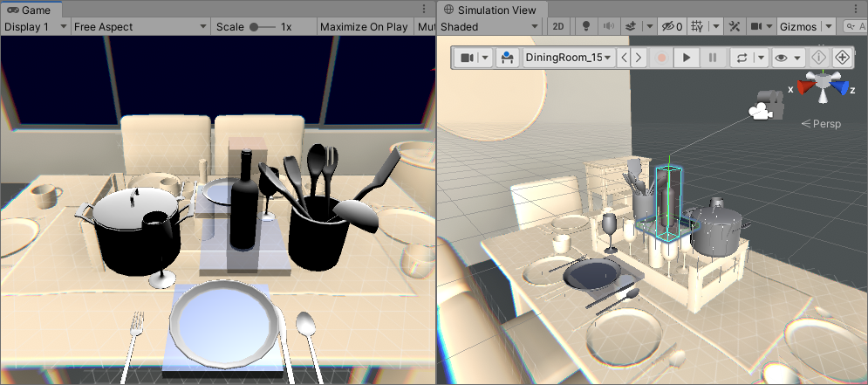Toggle 2D view mode
Viewport: 868px width, 385px height.
pyautogui.click(x=559, y=27)
